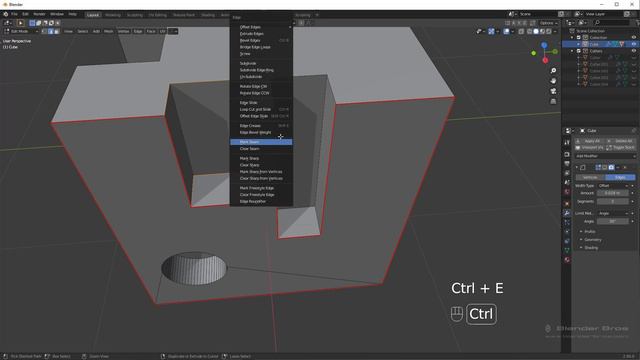Switch to the Layout workspace tab

point(93,15)
